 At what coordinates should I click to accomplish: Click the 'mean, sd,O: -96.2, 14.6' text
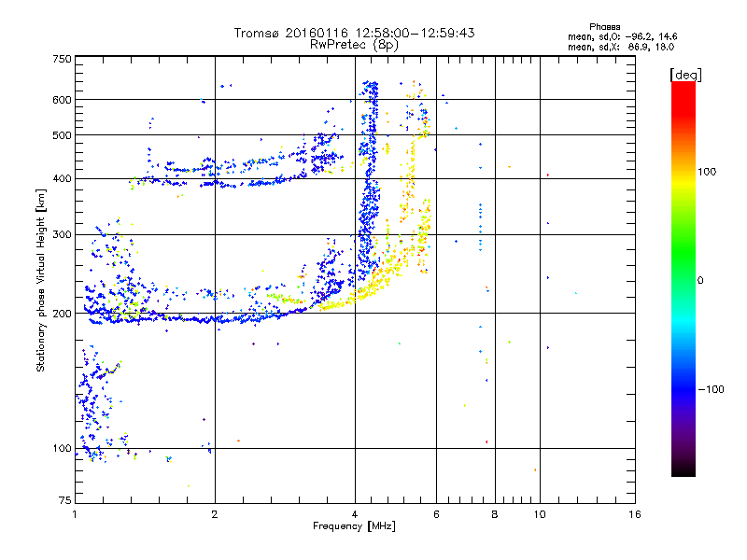[622, 36]
